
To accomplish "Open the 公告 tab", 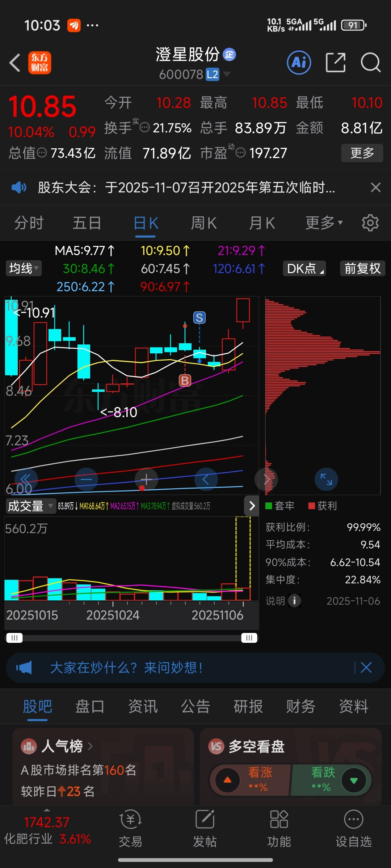I will point(195,706).
